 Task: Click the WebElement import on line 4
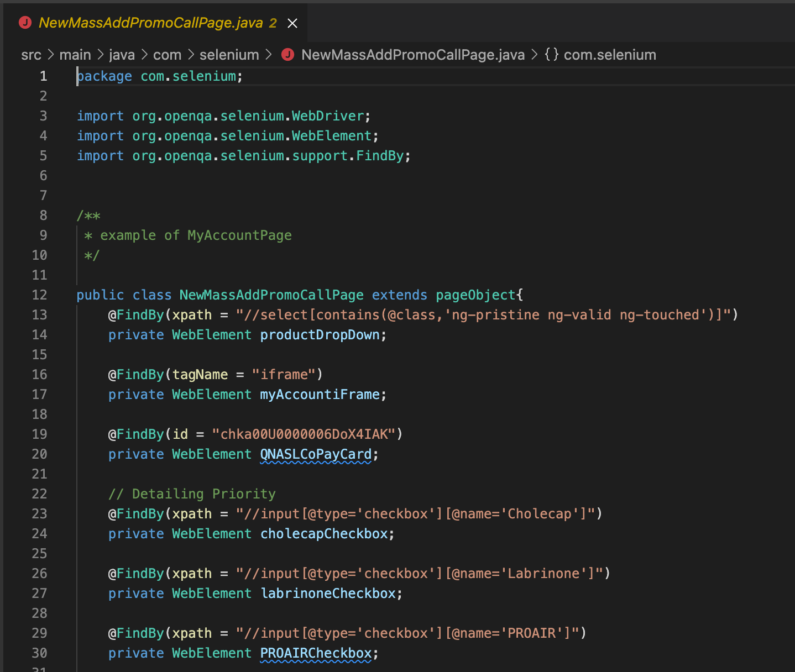[x=332, y=135]
